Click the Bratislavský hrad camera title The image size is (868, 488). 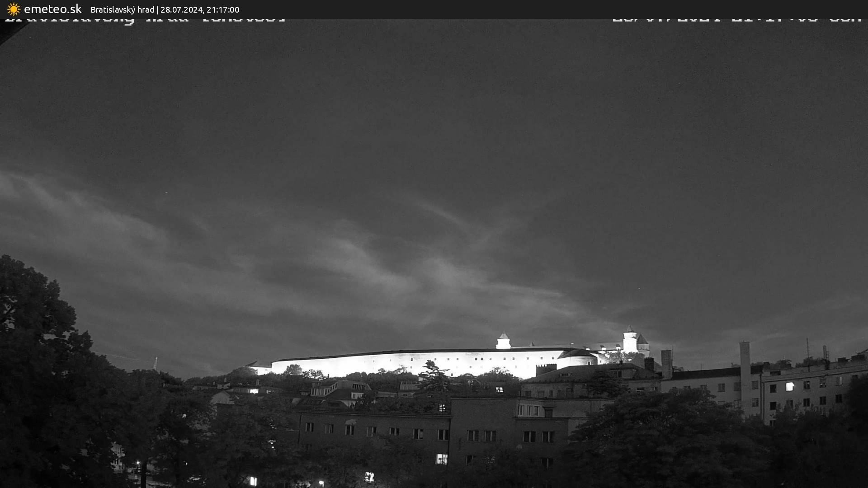(122, 10)
